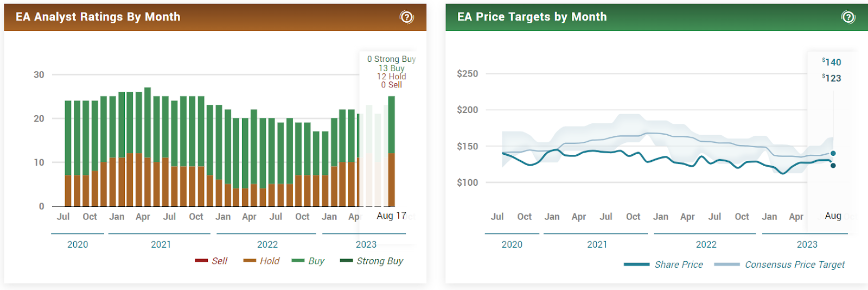Toggle the Share Price legend series
This screenshot has width=868, height=290.
coord(663,264)
